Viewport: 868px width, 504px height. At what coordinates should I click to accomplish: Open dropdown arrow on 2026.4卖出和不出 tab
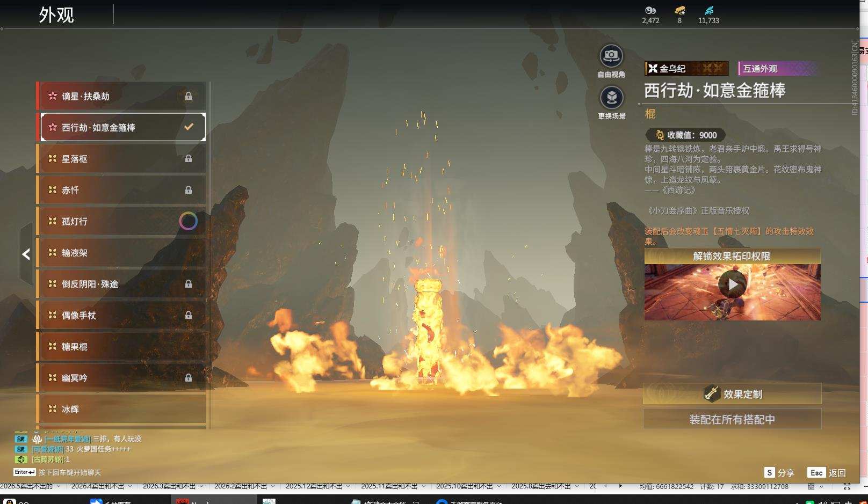[x=131, y=486]
